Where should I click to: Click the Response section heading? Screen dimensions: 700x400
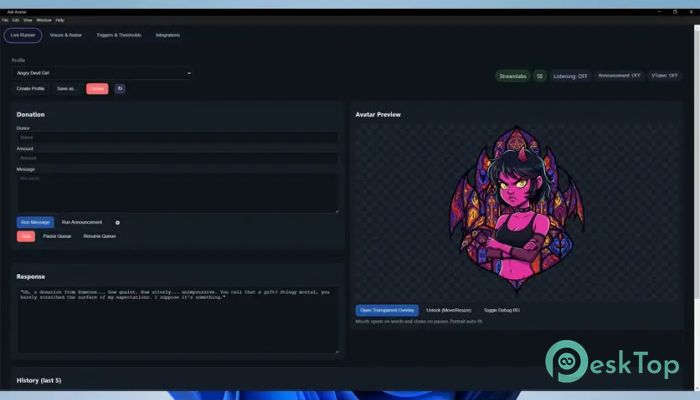pyautogui.click(x=31, y=276)
